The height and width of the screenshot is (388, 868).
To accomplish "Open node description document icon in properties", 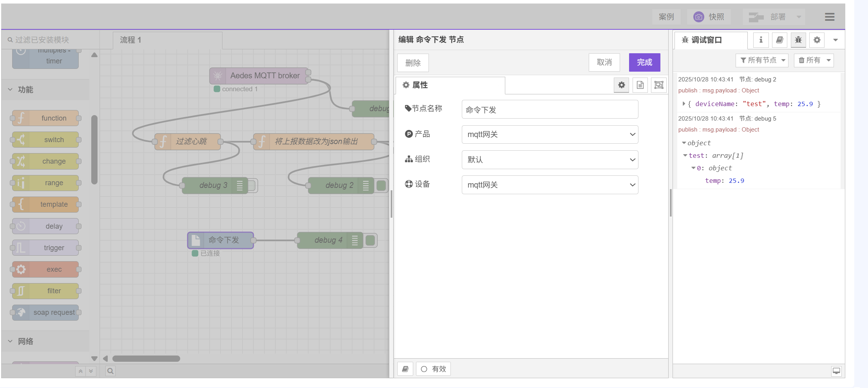I will 640,85.
